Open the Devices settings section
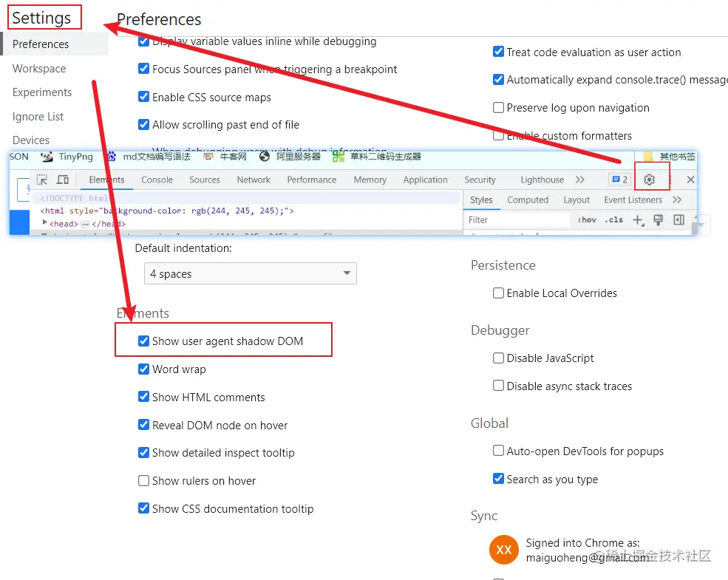Viewport: 728px width, 580px height. (31, 140)
